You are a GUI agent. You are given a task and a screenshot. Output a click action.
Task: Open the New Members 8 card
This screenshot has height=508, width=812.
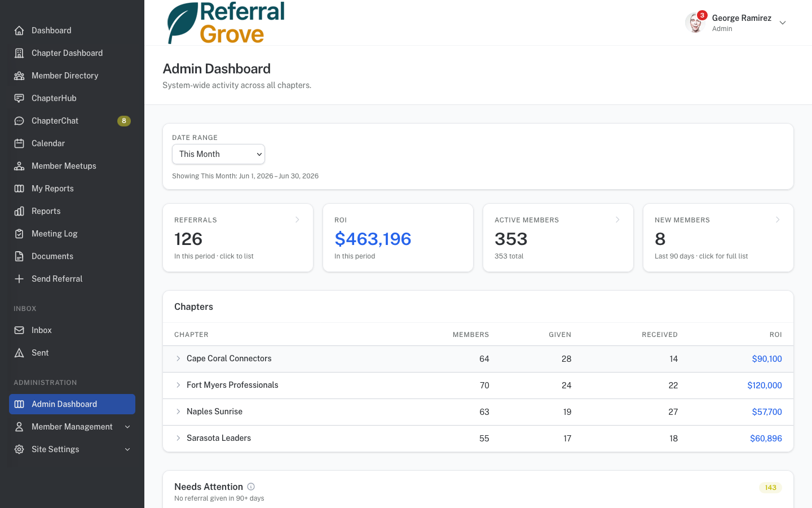pyautogui.click(x=718, y=238)
